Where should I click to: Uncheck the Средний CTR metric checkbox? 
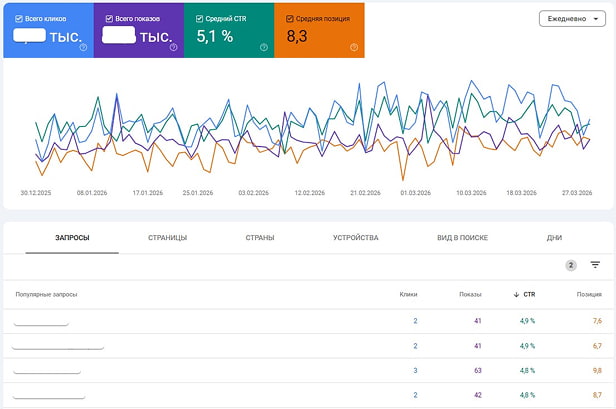[x=200, y=18]
